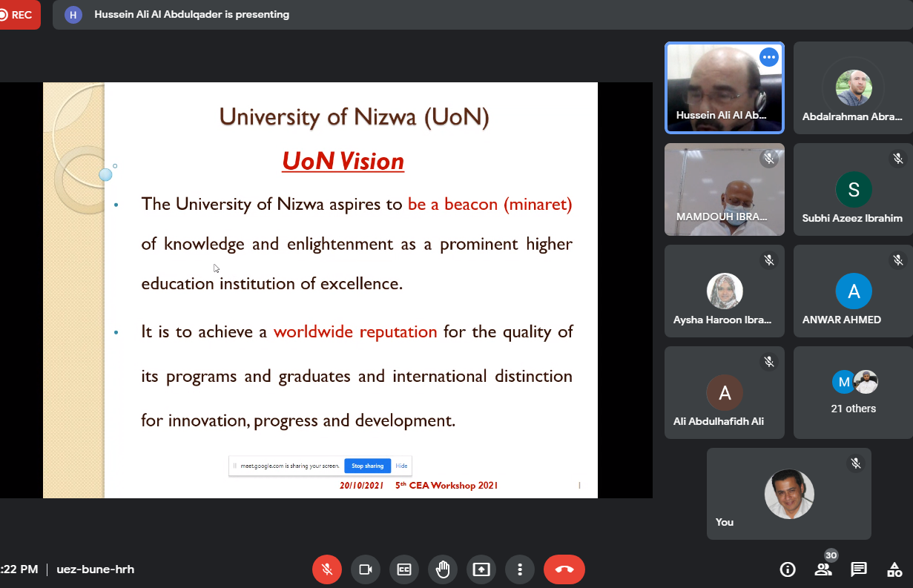The image size is (913, 588).
Task: Open the meeting details info icon
Action: pyautogui.click(x=788, y=569)
